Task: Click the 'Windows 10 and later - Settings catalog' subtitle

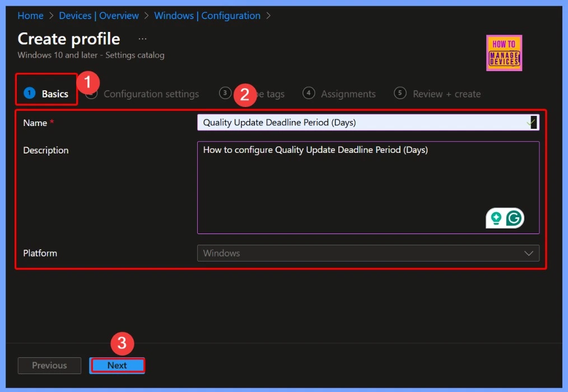Action: point(91,55)
